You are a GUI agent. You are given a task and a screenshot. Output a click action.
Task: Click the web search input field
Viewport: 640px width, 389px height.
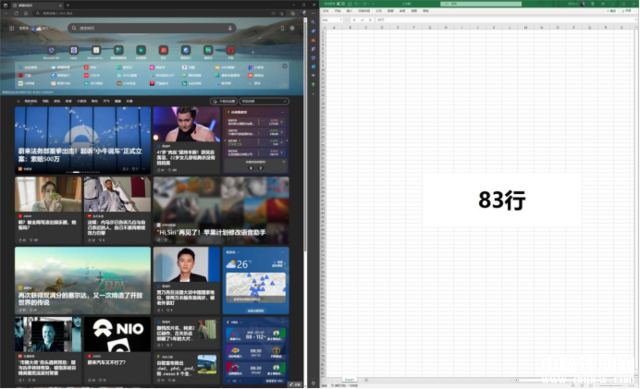point(151,28)
